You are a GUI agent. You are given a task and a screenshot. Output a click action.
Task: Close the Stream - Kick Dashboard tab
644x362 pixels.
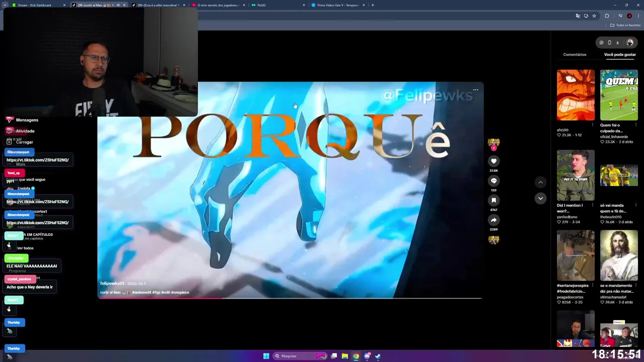coord(64,5)
